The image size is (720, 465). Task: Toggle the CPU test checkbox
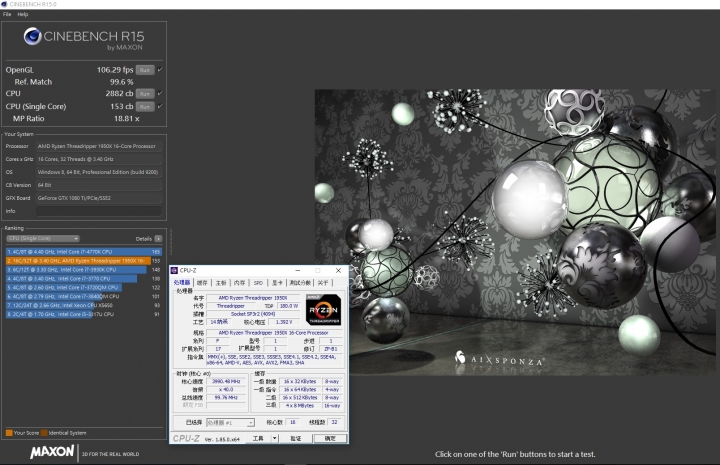160,93
